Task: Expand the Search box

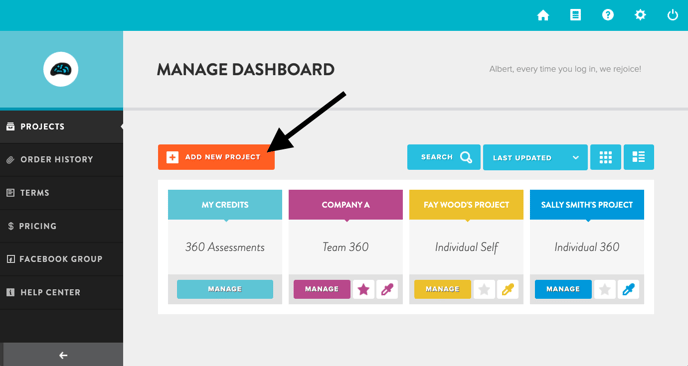Action: [444, 157]
